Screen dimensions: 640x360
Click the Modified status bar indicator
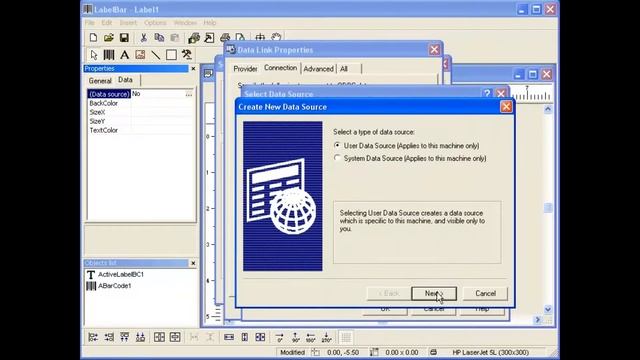292,352
